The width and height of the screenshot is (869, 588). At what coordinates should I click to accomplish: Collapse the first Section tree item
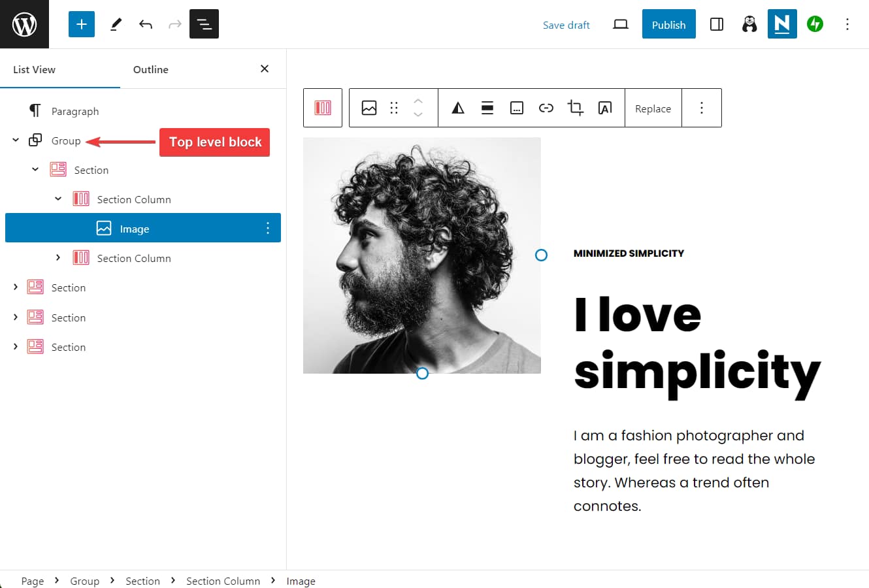click(35, 169)
